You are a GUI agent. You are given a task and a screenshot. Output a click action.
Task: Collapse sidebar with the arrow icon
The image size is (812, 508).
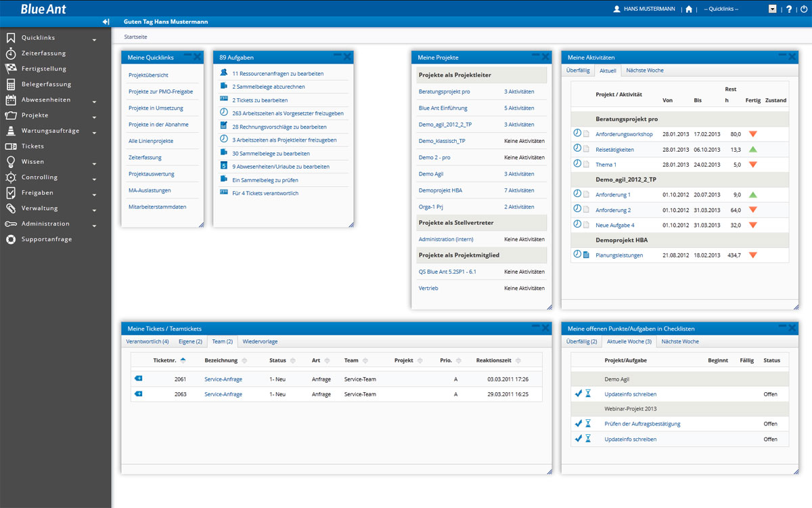tap(106, 22)
